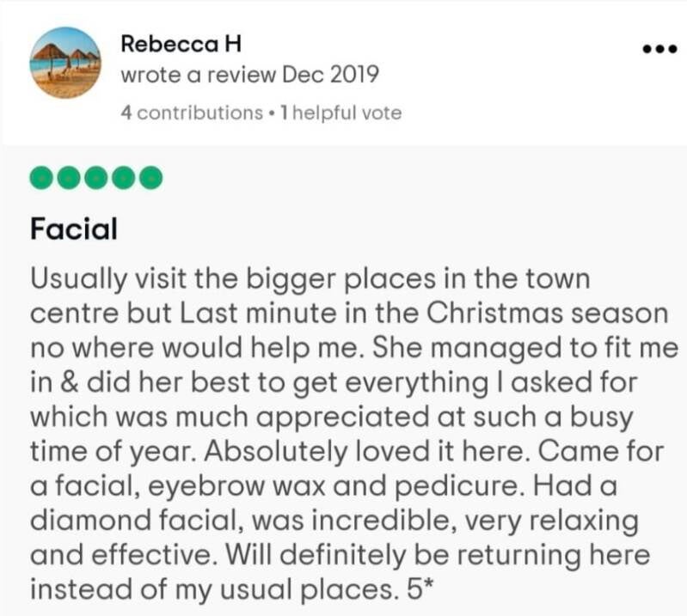The height and width of the screenshot is (616, 687).
Task: Click the "5*" at the review's end
Action: [420, 589]
